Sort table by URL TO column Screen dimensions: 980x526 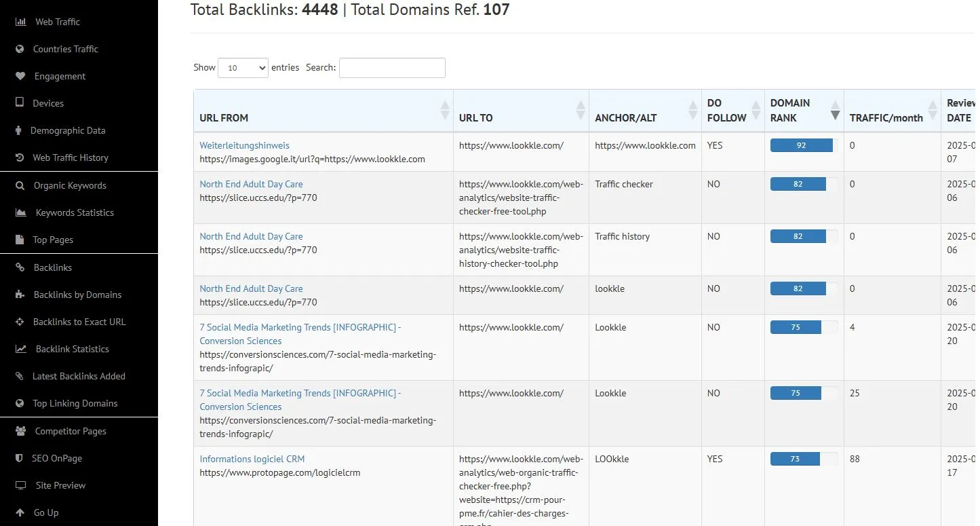522,111
